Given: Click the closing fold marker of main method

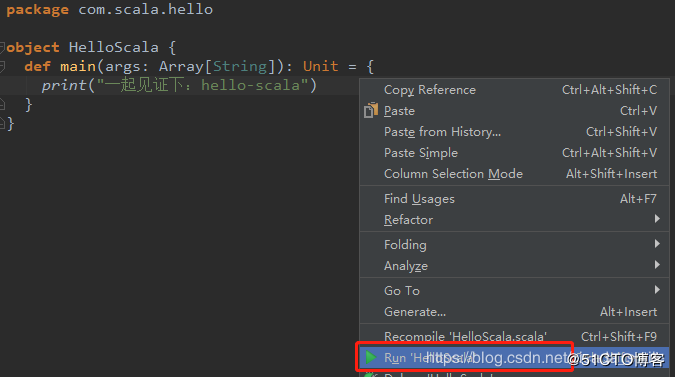Looking at the screenshot, I should 2,105.
